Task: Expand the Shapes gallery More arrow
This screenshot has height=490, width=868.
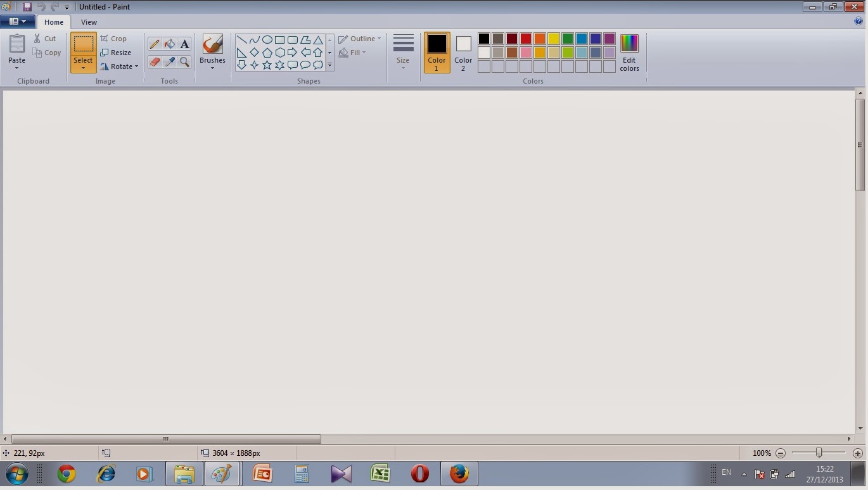Action: [329, 65]
